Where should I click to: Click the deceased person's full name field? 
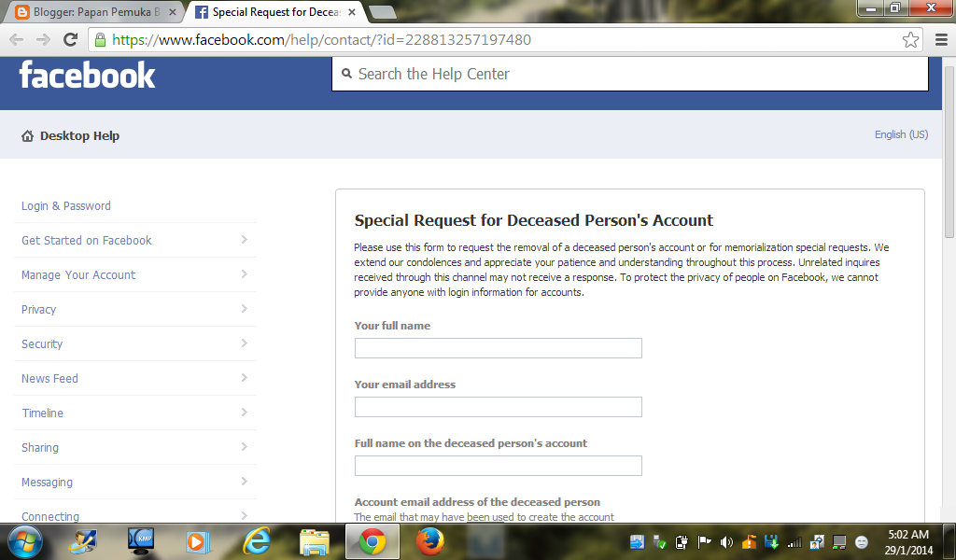click(499, 466)
